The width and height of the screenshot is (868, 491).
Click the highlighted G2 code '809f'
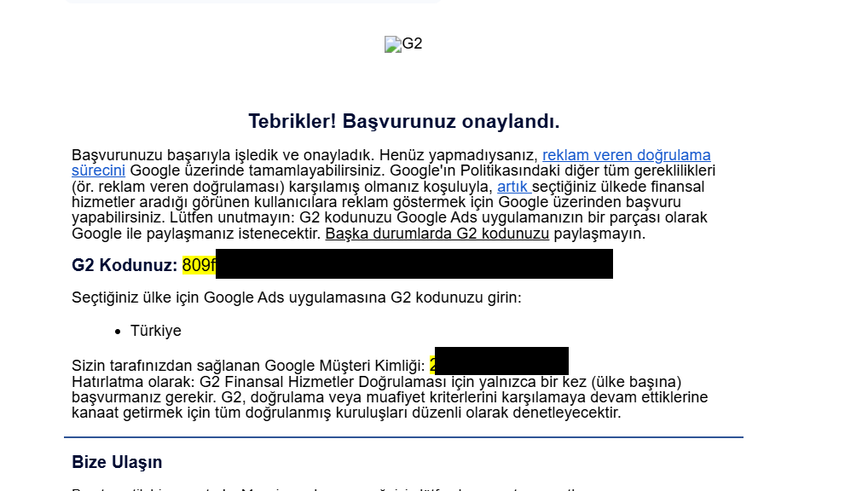pos(199,265)
